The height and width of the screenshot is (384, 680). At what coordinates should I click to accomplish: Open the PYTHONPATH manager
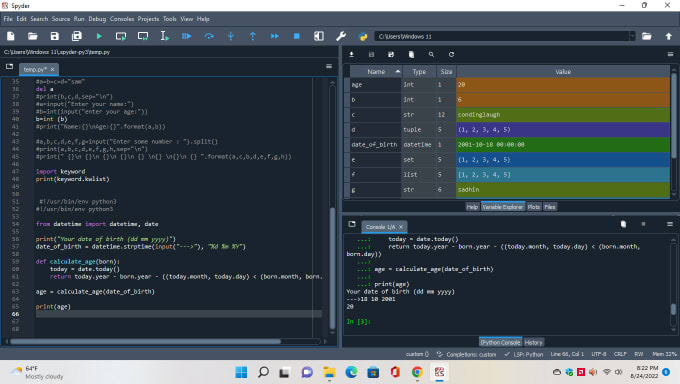363,36
